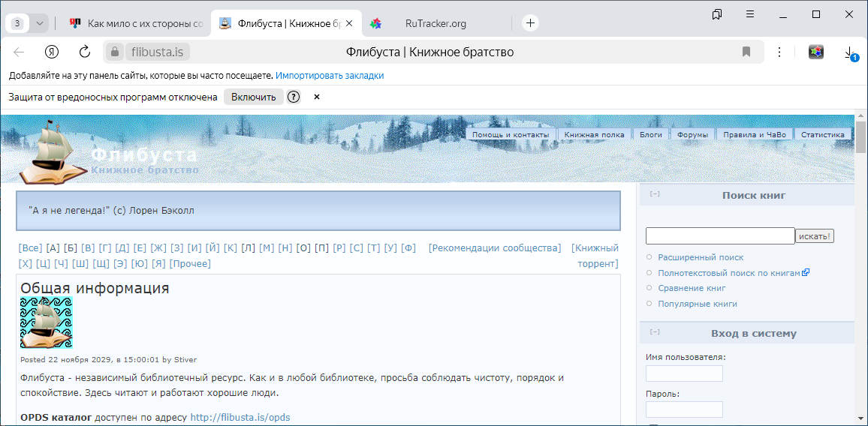The image size is (868, 426).
Task: Open Правила и ЧаВо page
Action: coord(755,134)
